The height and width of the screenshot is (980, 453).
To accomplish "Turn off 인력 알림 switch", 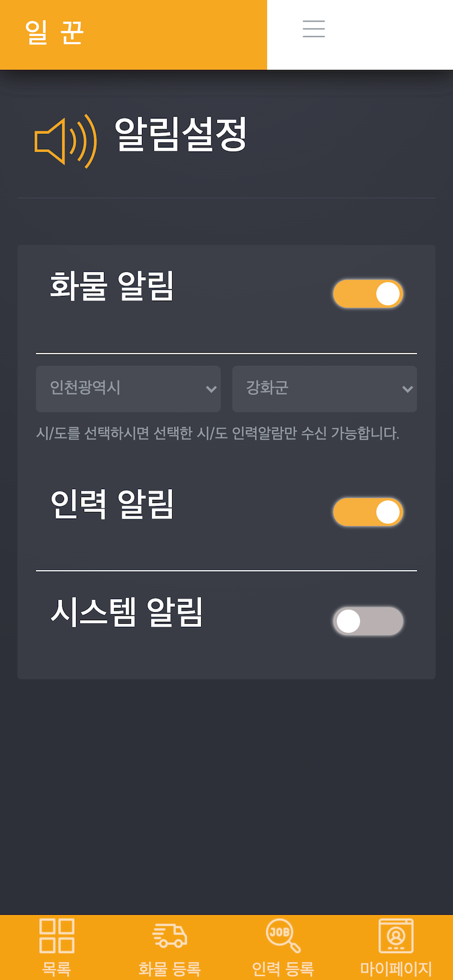I will click(x=368, y=512).
